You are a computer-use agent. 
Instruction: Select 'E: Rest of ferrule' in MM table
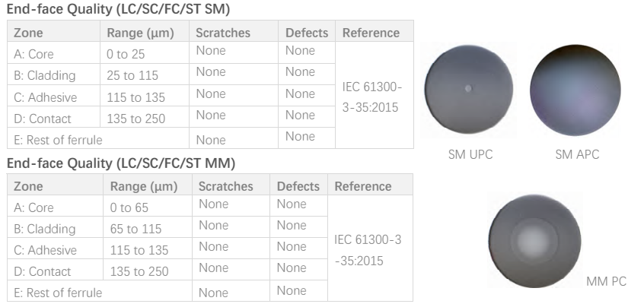coord(58,293)
